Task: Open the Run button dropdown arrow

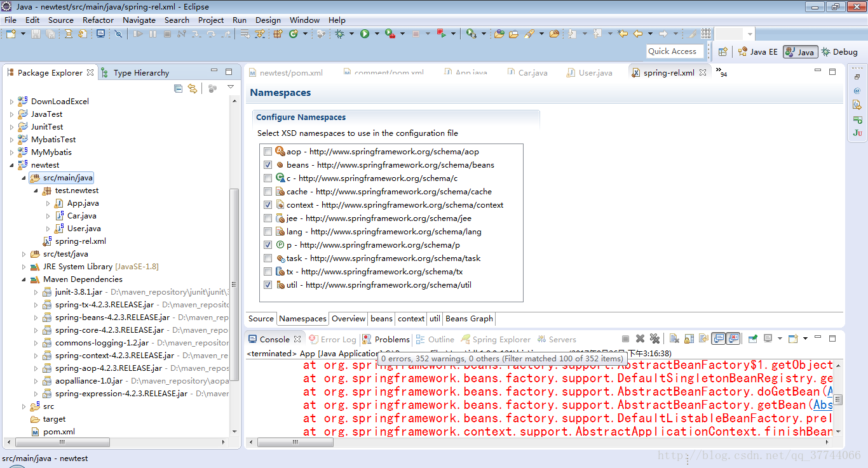Action: tap(377, 34)
